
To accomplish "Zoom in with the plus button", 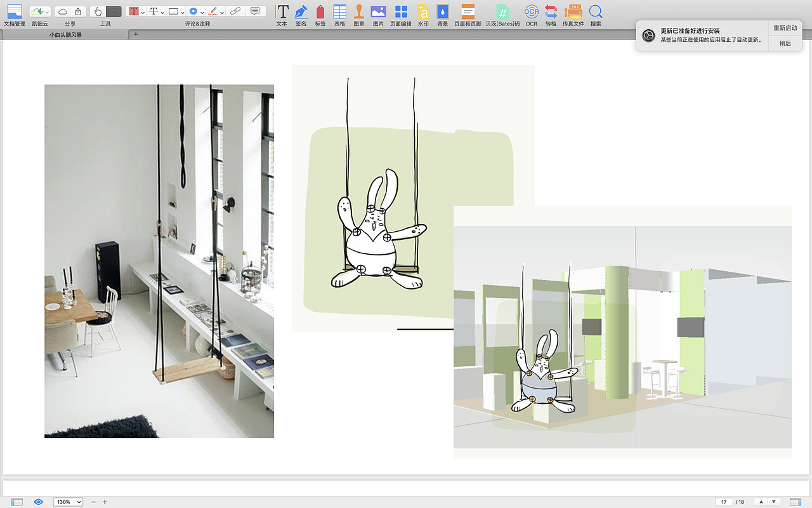I will click(x=105, y=502).
